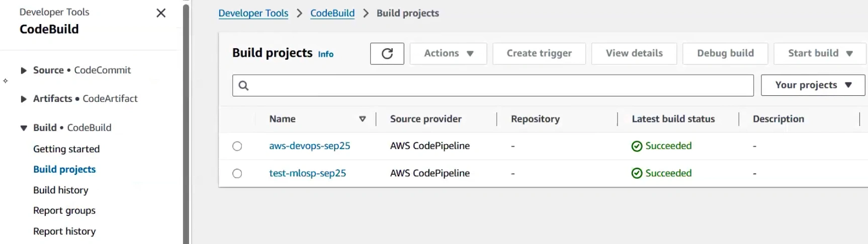Click the Latest build status column header
Screen dimensions: 868x244
[673, 119]
